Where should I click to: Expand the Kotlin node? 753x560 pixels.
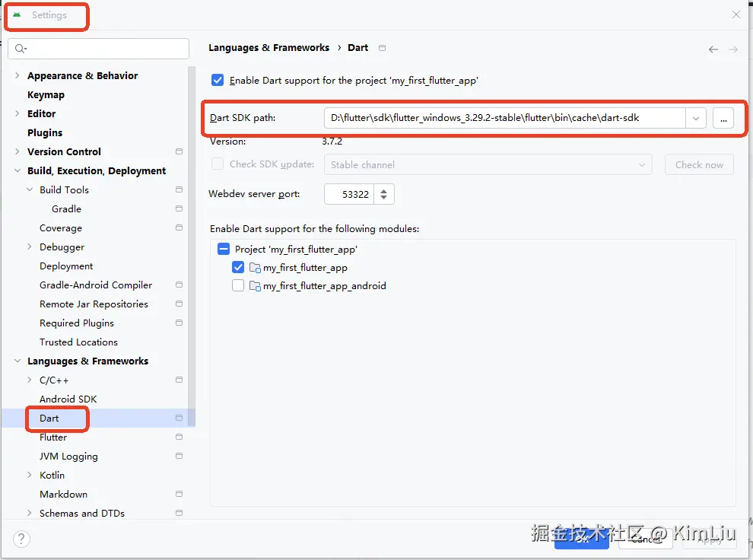click(x=30, y=475)
